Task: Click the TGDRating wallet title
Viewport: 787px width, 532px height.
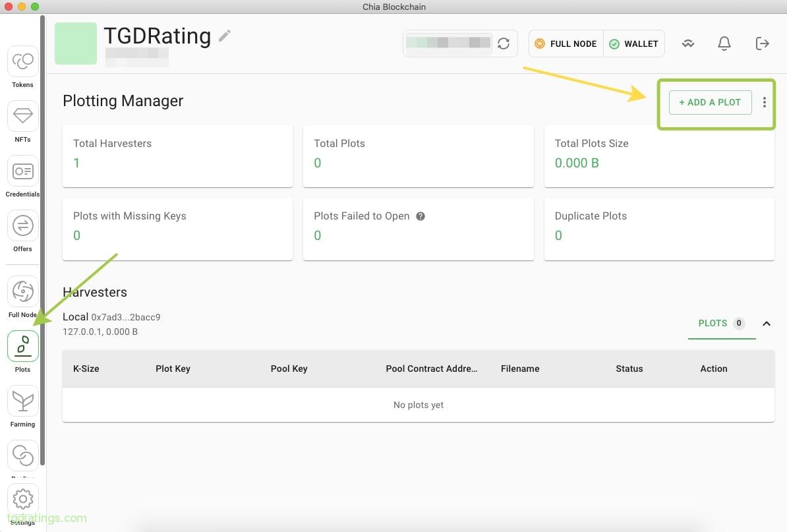Action: 157,36
